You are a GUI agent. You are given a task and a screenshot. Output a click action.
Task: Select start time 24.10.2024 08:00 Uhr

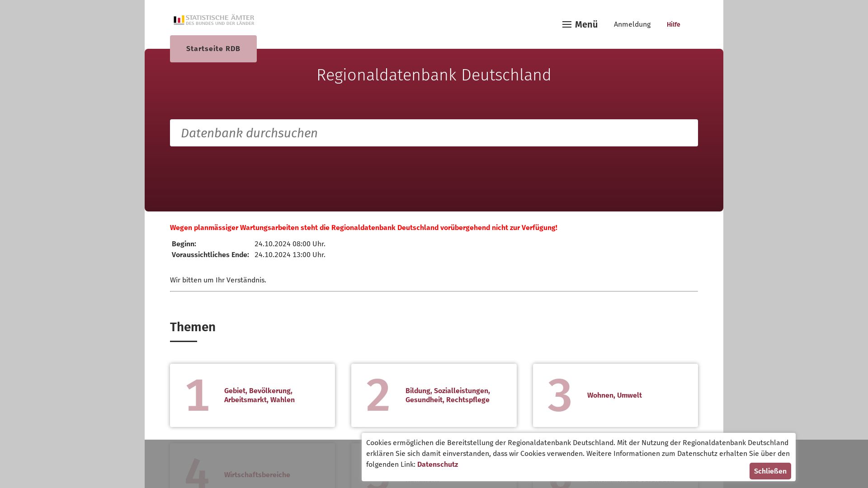tap(290, 244)
